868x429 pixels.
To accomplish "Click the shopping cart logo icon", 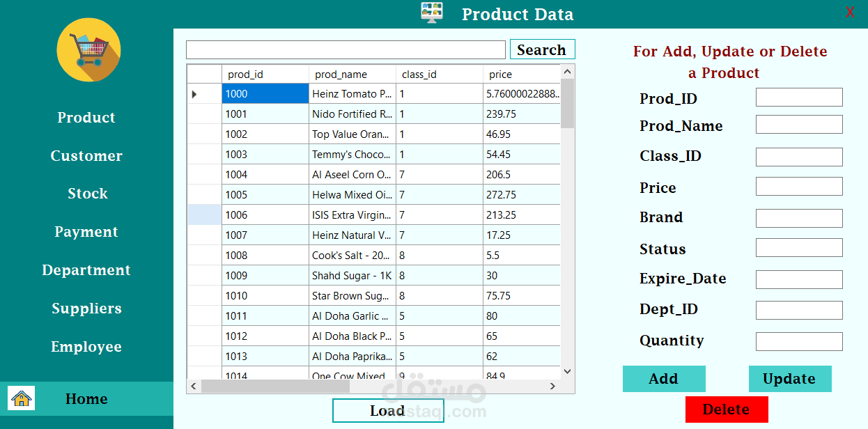I will point(88,50).
